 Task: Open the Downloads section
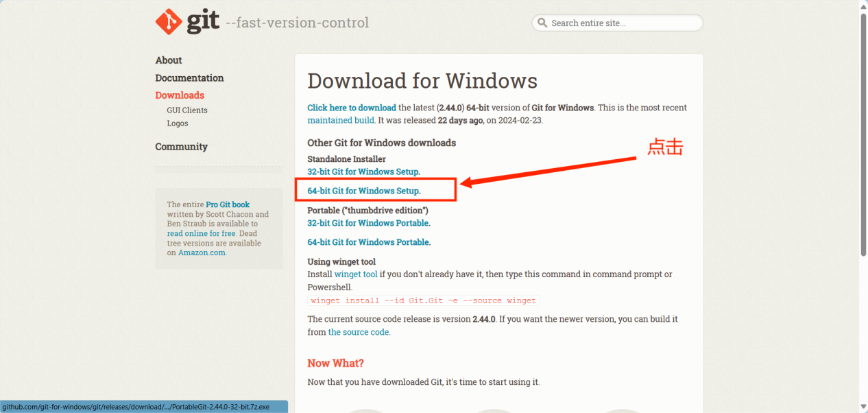point(180,95)
